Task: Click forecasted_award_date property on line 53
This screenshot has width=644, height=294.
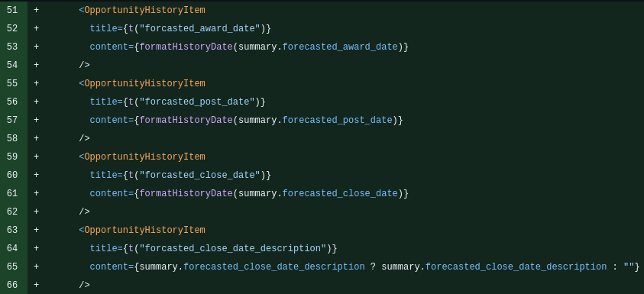Action: 340,47
